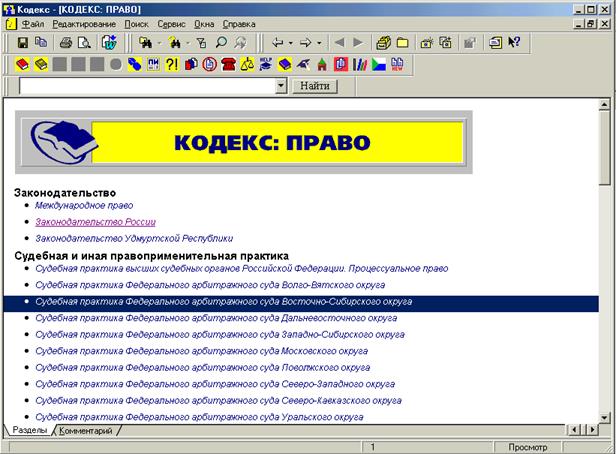Click the windows list icon before help
The width and height of the screenshot is (616, 454).
pyautogui.click(x=495, y=42)
